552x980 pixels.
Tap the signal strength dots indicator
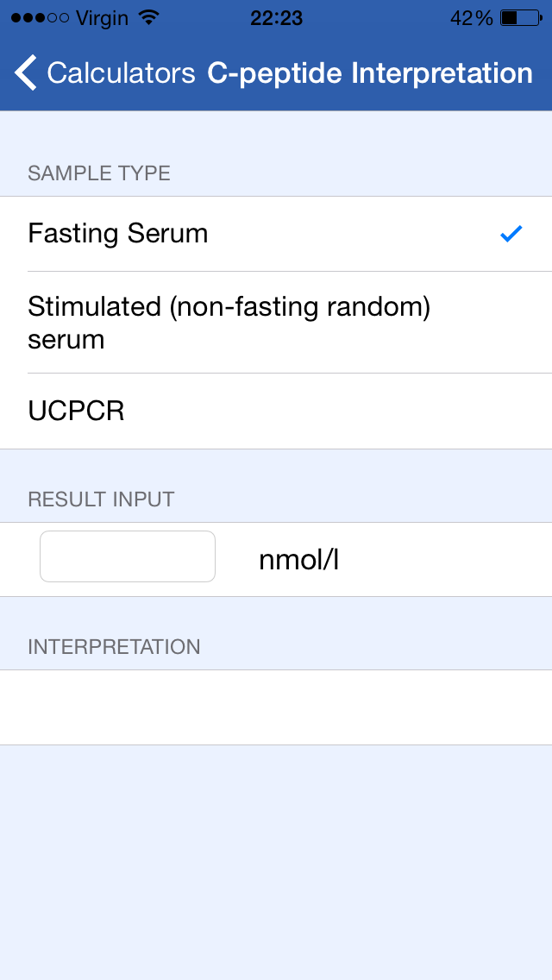[39, 18]
